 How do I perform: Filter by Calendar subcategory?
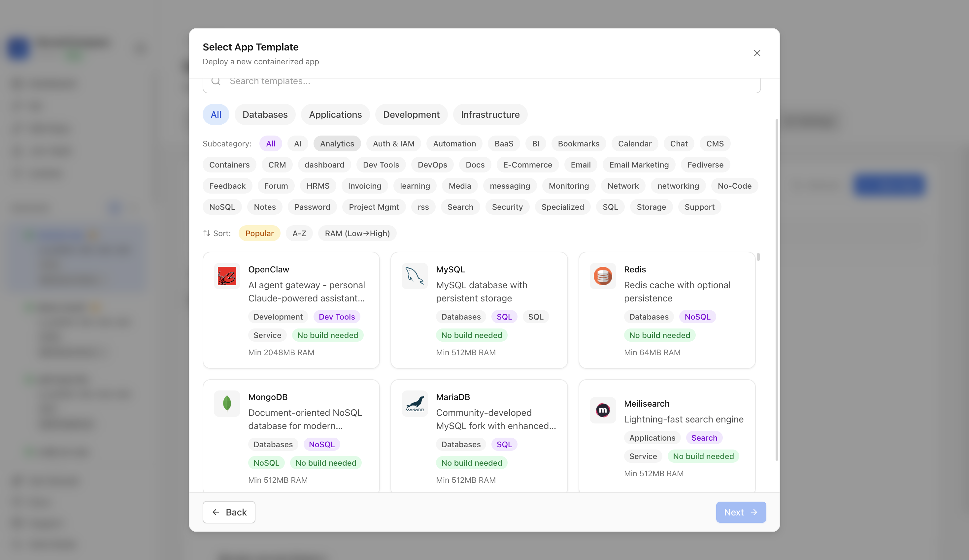pos(634,143)
